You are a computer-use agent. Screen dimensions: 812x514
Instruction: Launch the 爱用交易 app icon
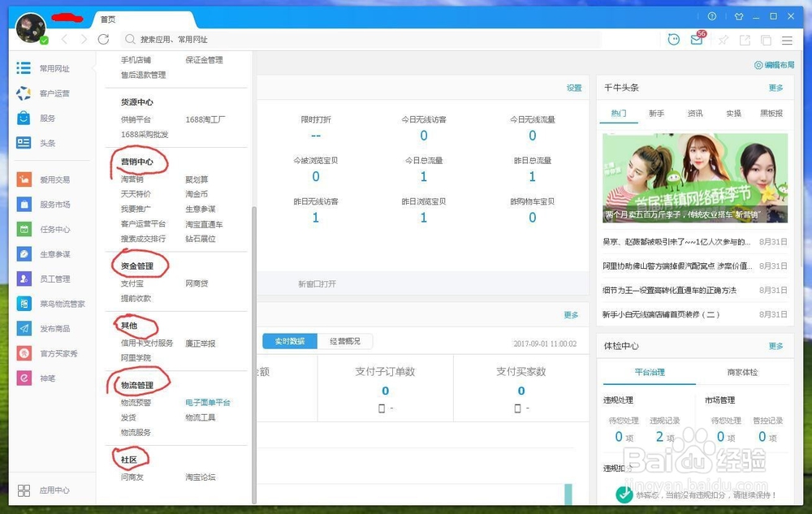pyautogui.click(x=24, y=179)
